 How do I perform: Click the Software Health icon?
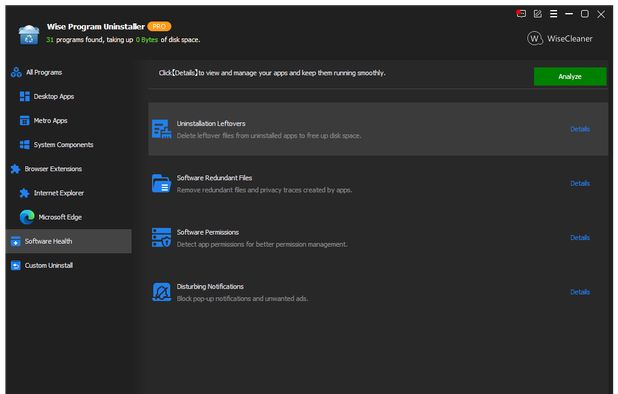[15, 242]
